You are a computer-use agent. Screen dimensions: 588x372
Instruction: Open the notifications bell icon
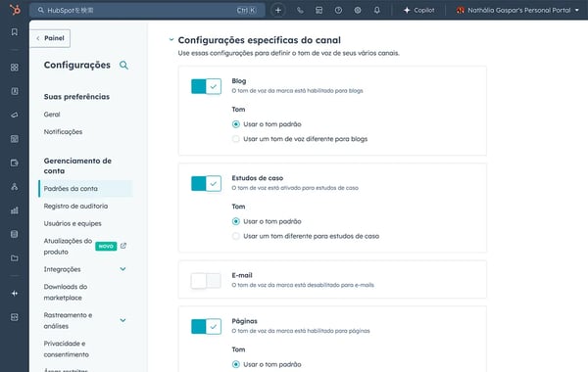pos(377,11)
